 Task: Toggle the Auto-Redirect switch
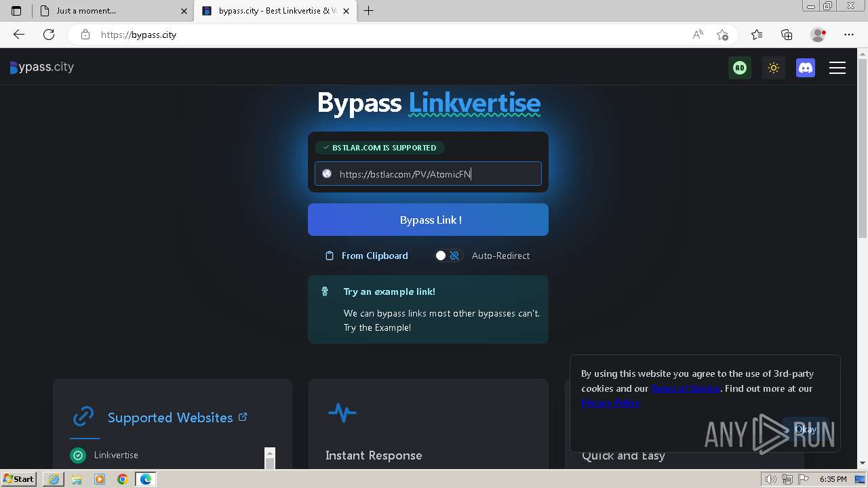click(448, 256)
